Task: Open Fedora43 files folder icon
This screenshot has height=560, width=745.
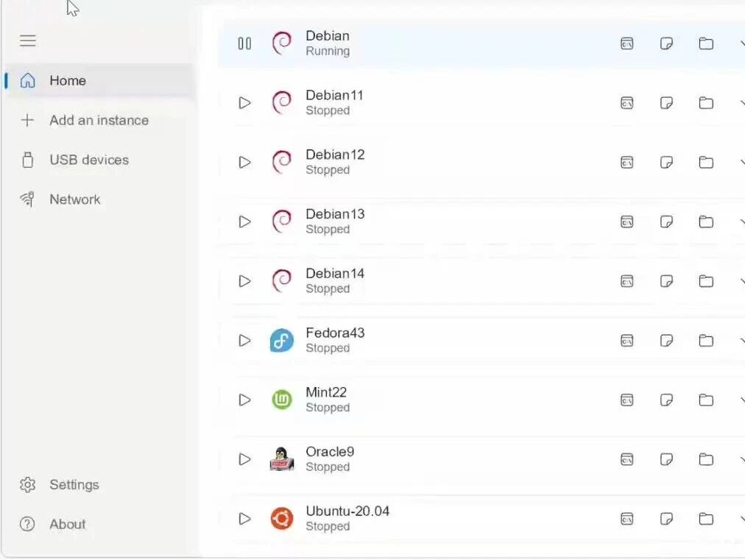Action: click(706, 341)
